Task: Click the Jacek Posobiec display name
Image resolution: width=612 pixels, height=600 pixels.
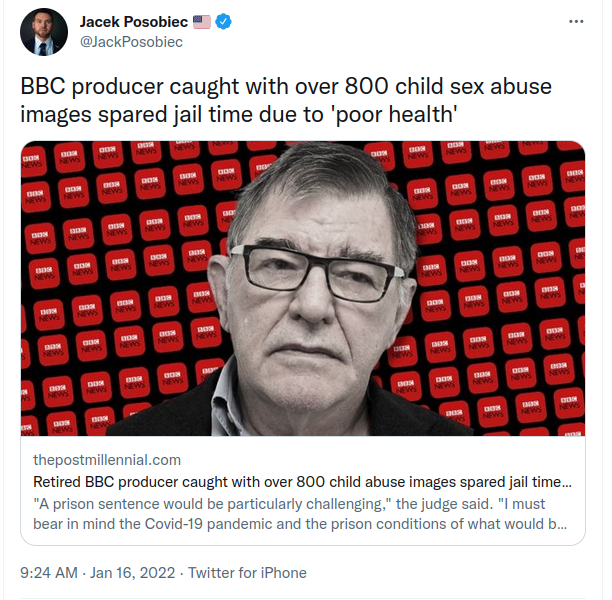Action: (134, 22)
